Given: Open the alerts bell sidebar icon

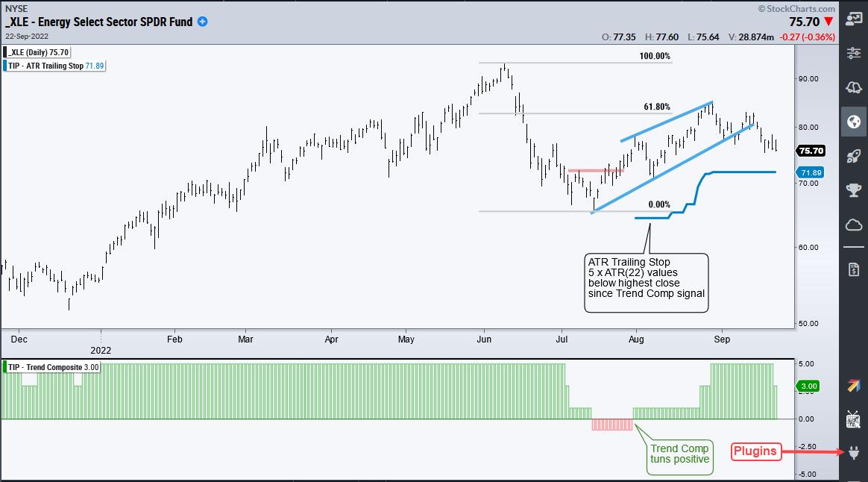Looking at the screenshot, I should pyautogui.click(x=853, y=87).
